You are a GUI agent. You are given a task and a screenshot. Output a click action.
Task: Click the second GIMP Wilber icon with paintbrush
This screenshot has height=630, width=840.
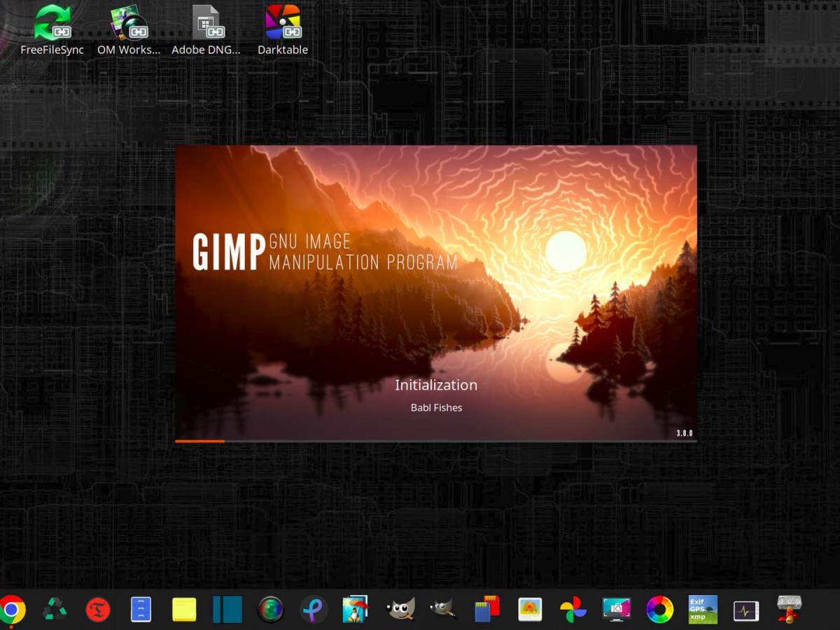point(443,610)
